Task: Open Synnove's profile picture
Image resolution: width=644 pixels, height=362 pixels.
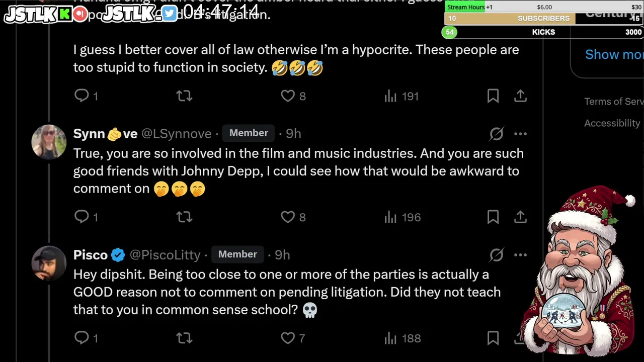Action: (x=49, y=142)
